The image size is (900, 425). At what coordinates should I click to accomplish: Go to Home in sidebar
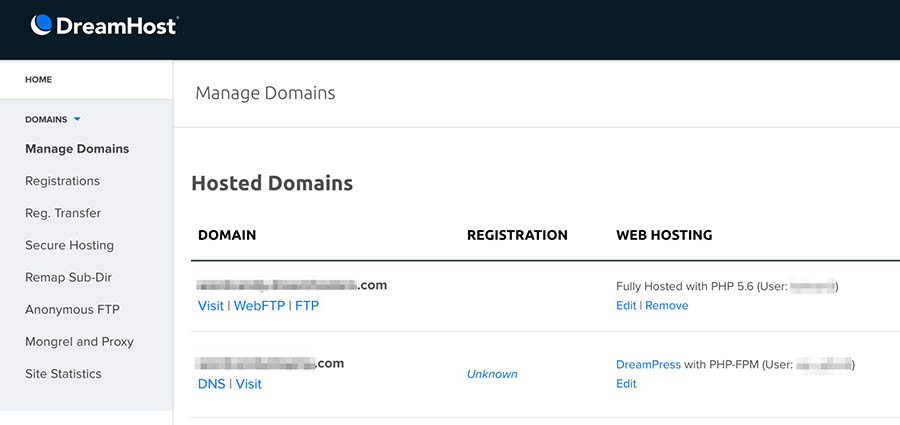click(38, 79)
